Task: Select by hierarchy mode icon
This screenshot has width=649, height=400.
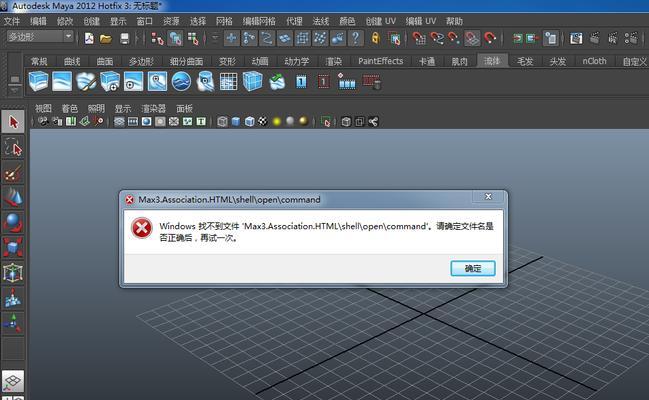Action: (157, 39)
